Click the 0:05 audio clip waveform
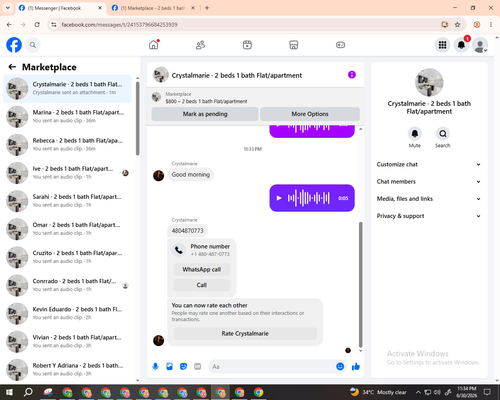 point(309,198)
